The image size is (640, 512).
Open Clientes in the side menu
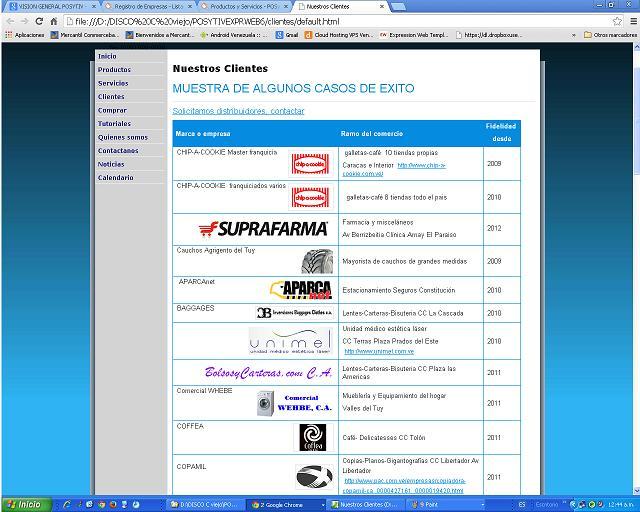click(111, 97)
